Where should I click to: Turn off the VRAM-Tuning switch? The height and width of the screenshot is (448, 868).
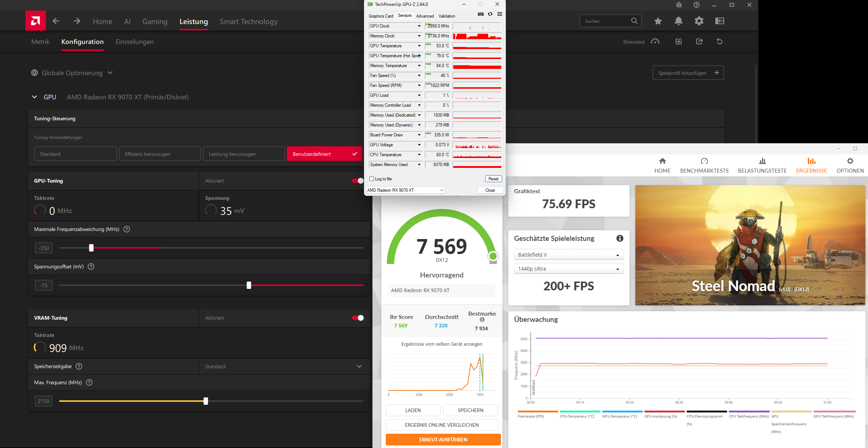click(357, 318)
